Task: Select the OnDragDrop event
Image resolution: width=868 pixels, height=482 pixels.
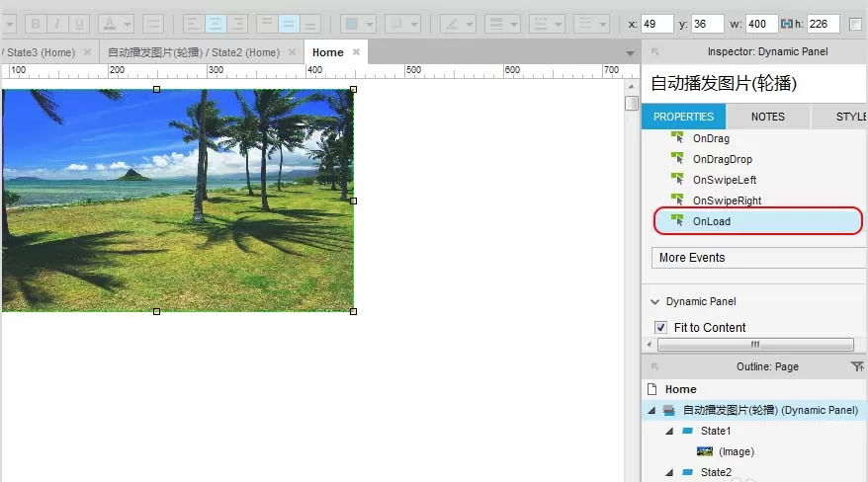Action: pos(723,159)
